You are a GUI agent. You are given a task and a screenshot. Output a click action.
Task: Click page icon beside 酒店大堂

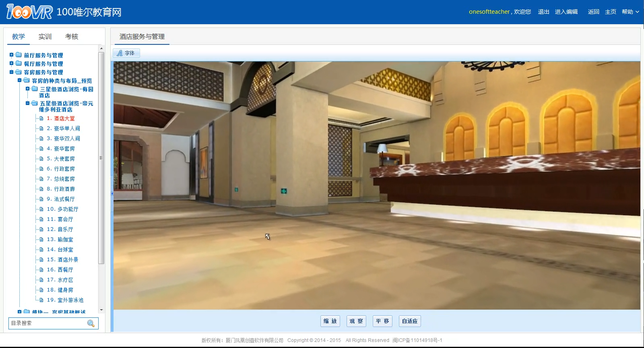(41, 118)
